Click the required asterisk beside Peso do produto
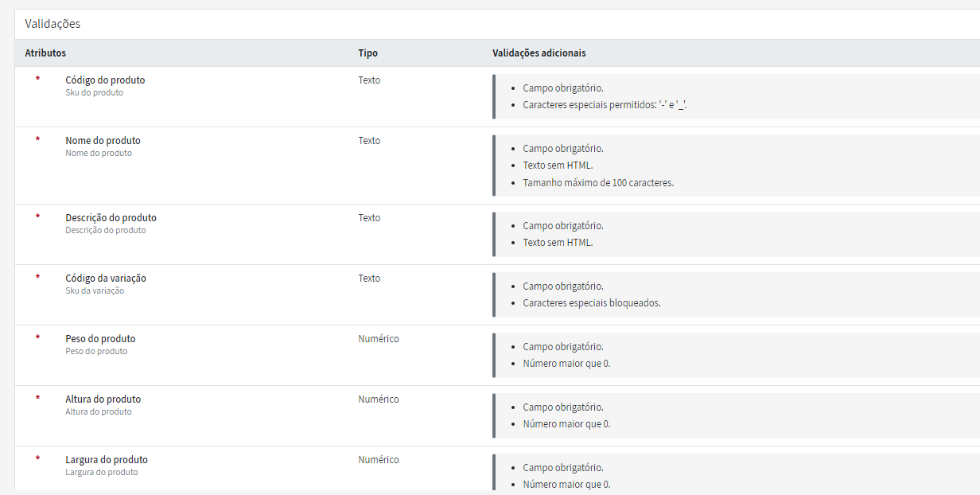This screenshot has width=980, height=495. point(37,338)
